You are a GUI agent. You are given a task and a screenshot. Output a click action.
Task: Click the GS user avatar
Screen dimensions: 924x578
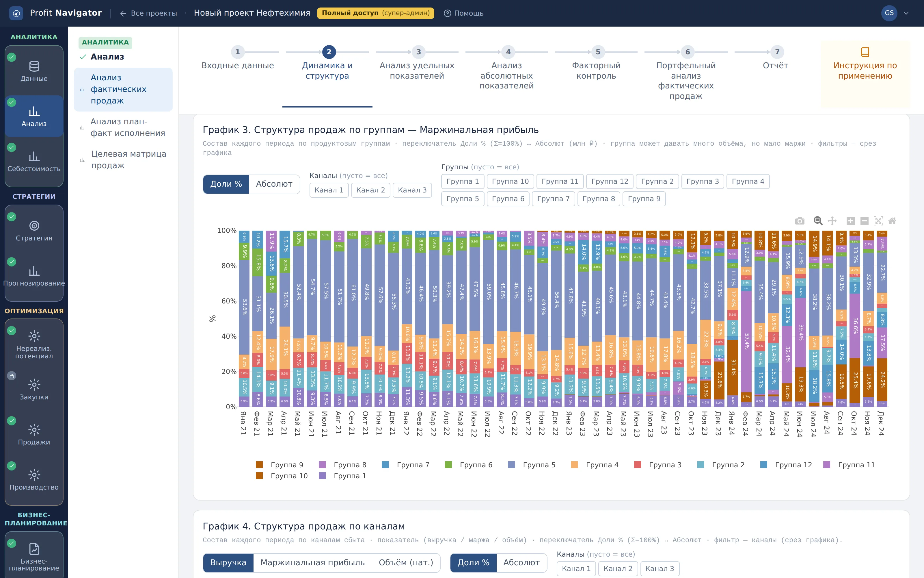pos(889,13)
